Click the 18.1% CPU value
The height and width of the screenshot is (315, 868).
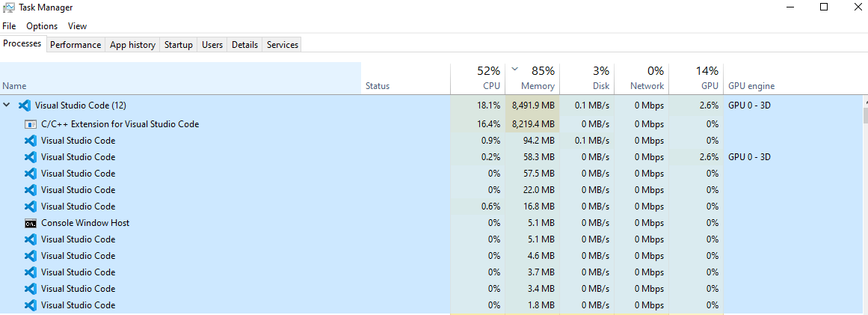(489, 105)
